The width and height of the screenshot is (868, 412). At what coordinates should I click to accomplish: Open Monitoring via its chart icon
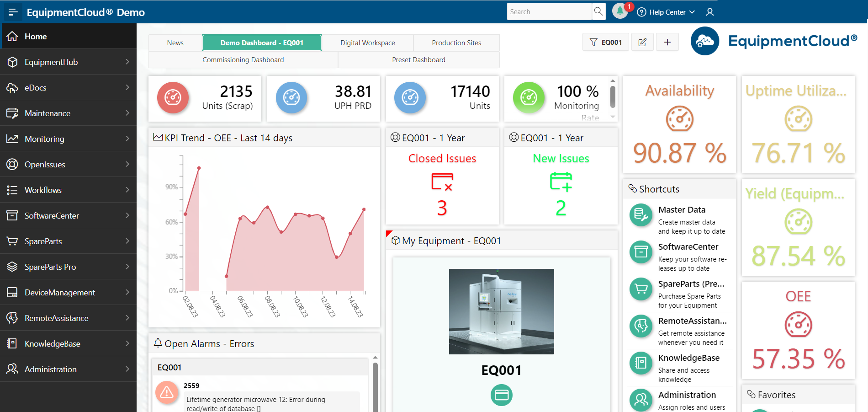[x=12, y=139]
